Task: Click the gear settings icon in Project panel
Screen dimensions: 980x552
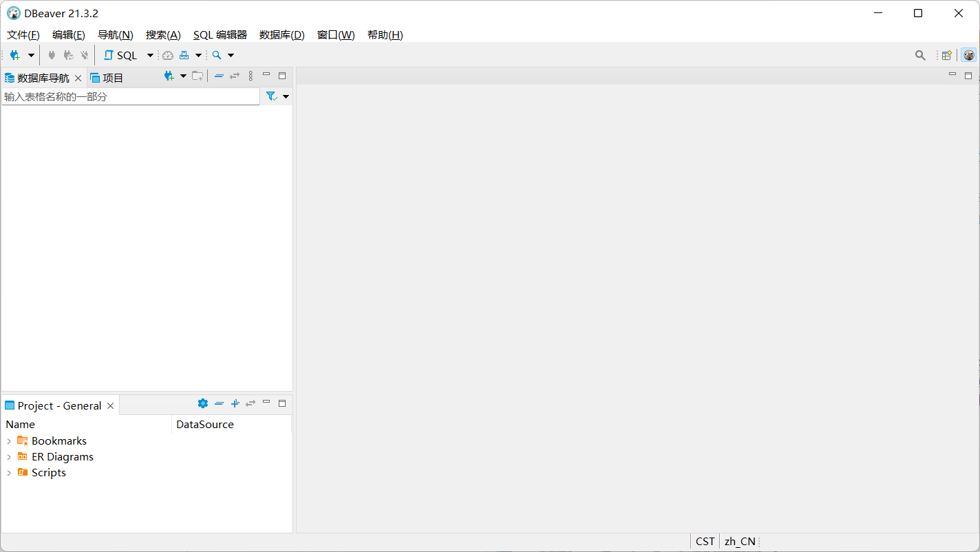Action: click(202, 403)
